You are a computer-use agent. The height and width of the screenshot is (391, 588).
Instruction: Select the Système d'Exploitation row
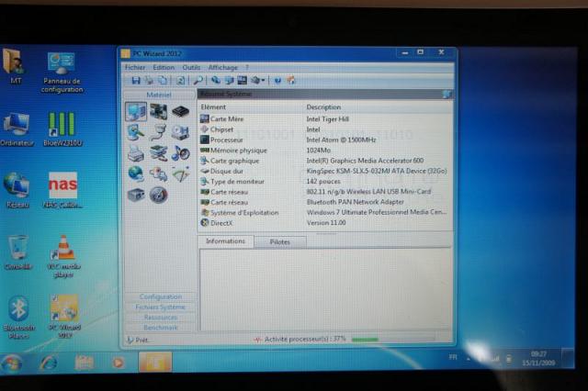(325, 213)
